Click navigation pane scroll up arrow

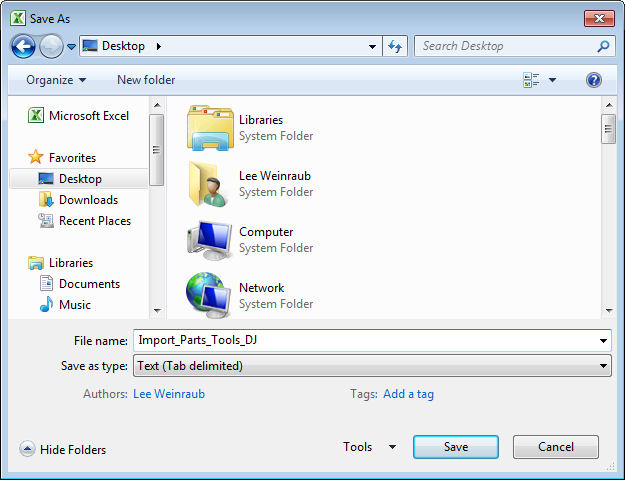(x=157, y=105)
